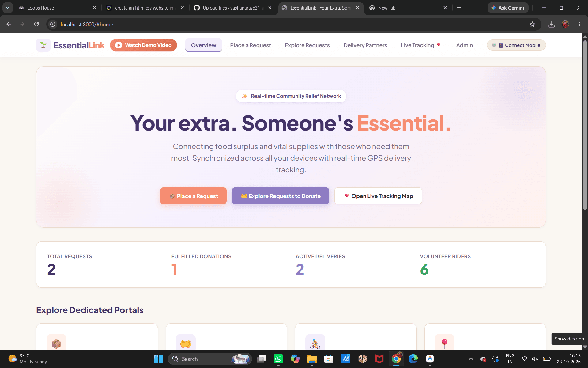The width and height of the screenshot is (588, 368).
Task: Open a new browser tab with plus
Action: [459, 8]
